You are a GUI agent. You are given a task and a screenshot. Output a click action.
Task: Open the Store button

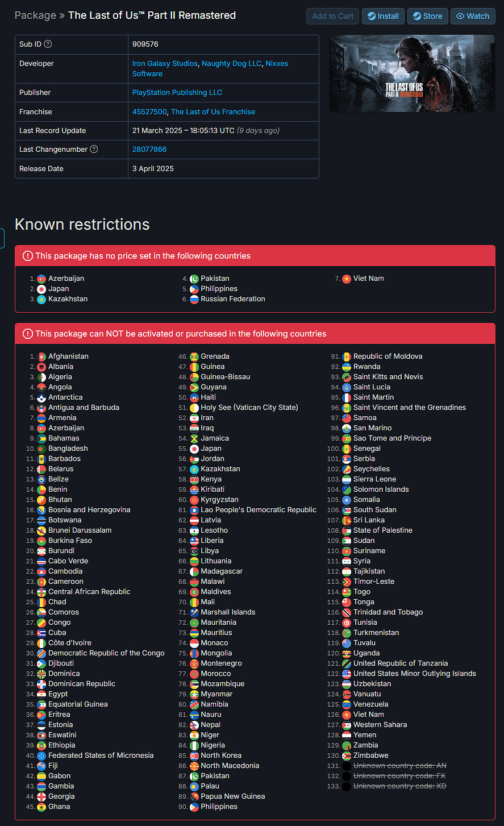[x=427, y=16]
